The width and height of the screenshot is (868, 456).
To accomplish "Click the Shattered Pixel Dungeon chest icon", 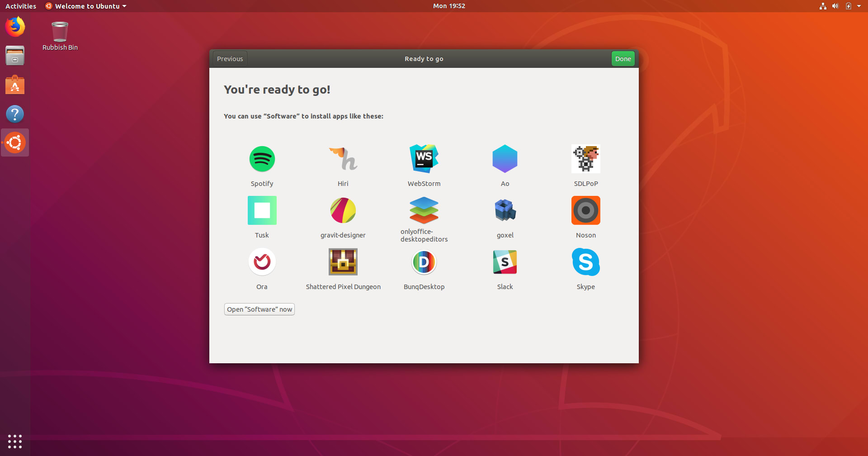I will pyautogui.click(x=343, y=262).
